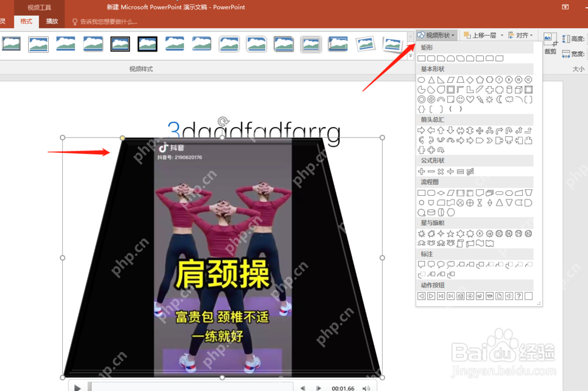Expand the 上移一层 dropdown arrow
Screen dimensions: 588x391
502,35
